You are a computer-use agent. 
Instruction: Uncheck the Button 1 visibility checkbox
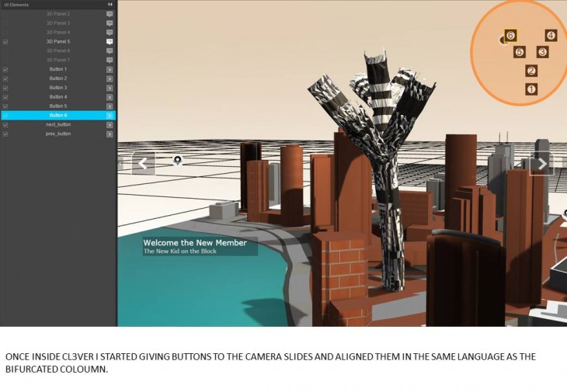5,69
